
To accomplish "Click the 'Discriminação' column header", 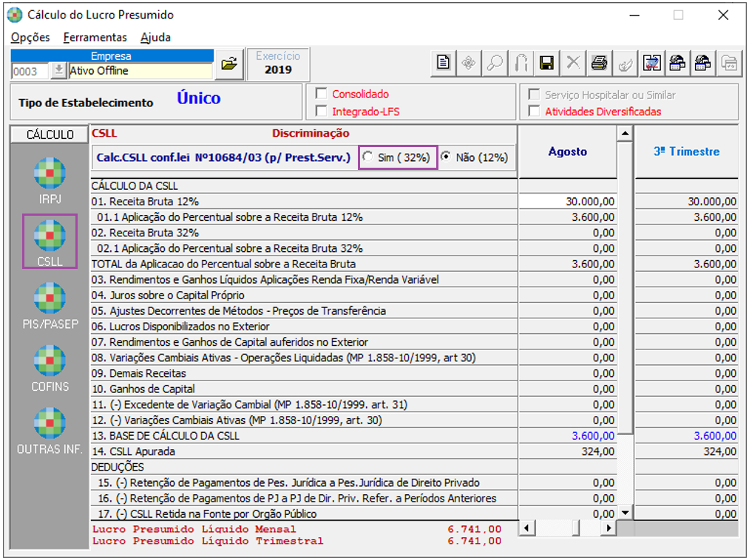I will (311, 133).
